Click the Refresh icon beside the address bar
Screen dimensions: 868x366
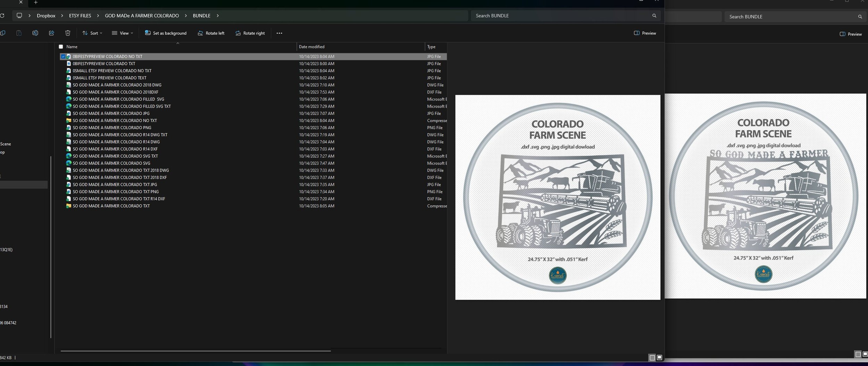coord(2,16)
